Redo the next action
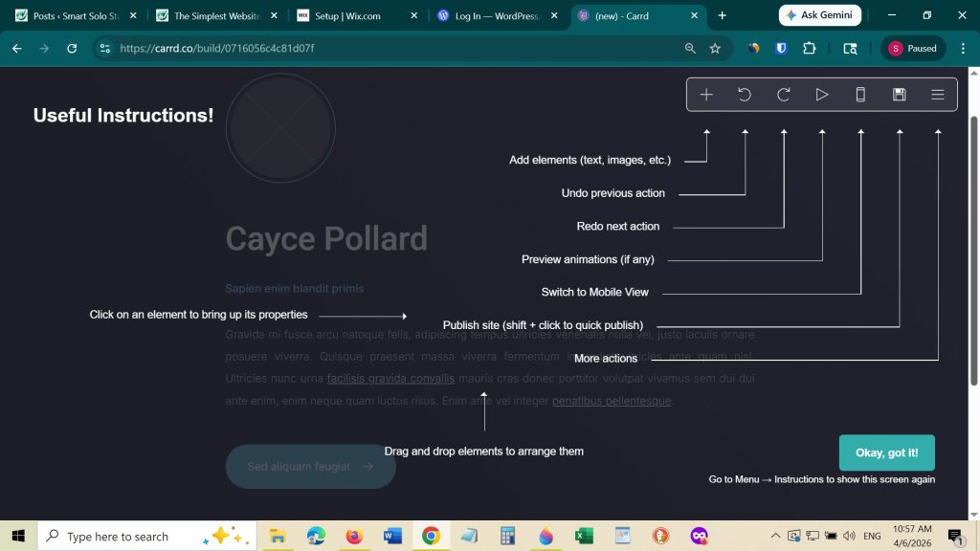The height and width of the screenshot is (551, 980). (783, 94)
